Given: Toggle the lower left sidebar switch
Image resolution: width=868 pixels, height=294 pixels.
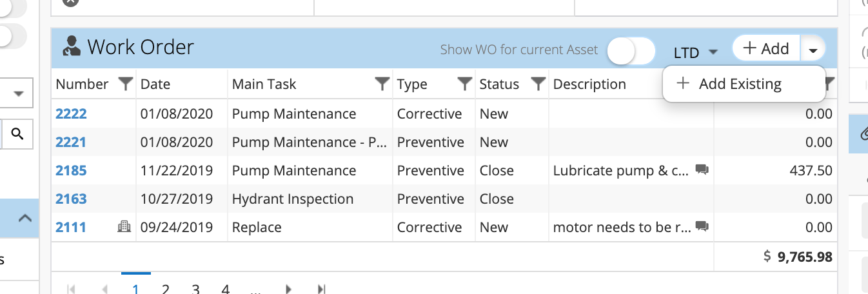Looking at the screenshot, I should tap(12, 35).
